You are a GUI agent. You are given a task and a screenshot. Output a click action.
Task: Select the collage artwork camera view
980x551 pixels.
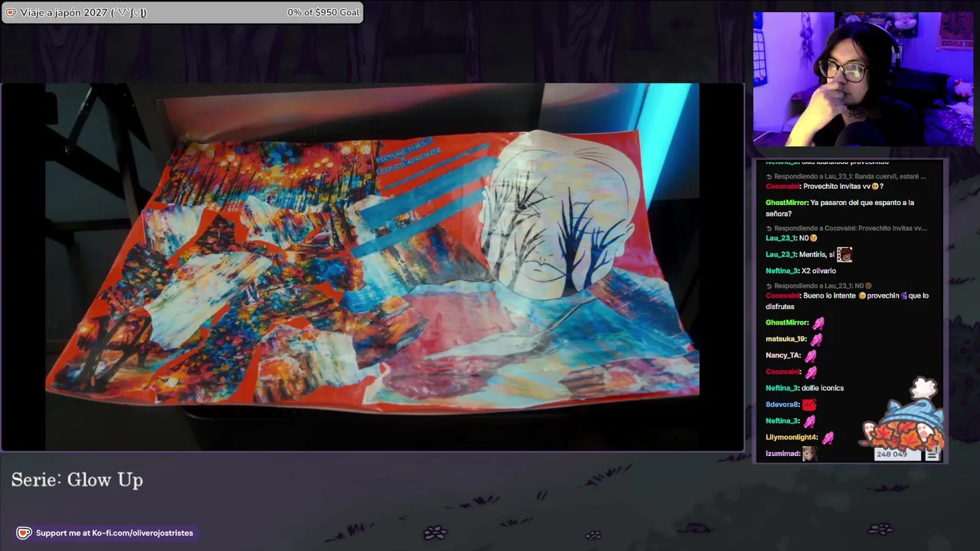pos(372,266)
